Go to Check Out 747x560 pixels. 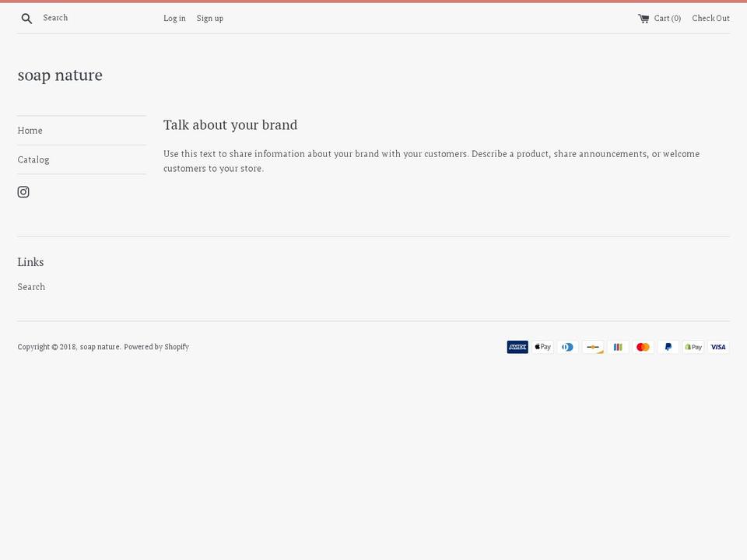pos(710,18)
